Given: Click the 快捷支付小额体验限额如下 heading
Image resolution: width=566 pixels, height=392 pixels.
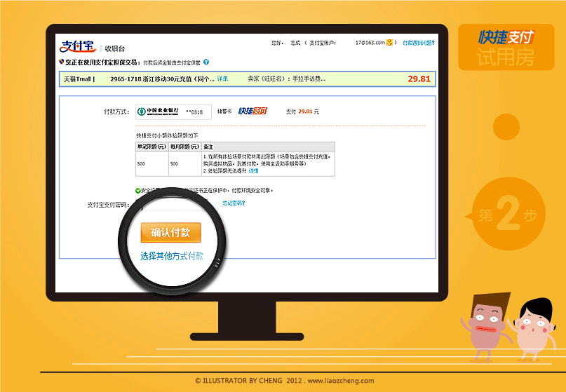Looking at the screenshot, I should 167,136.
